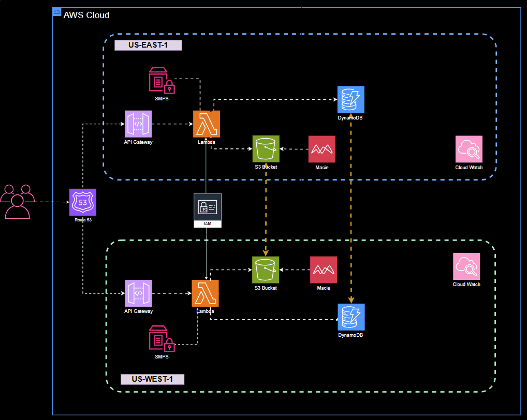
Task: Click the Macie icon in US-EAST-1
Action: coord(322,149)
